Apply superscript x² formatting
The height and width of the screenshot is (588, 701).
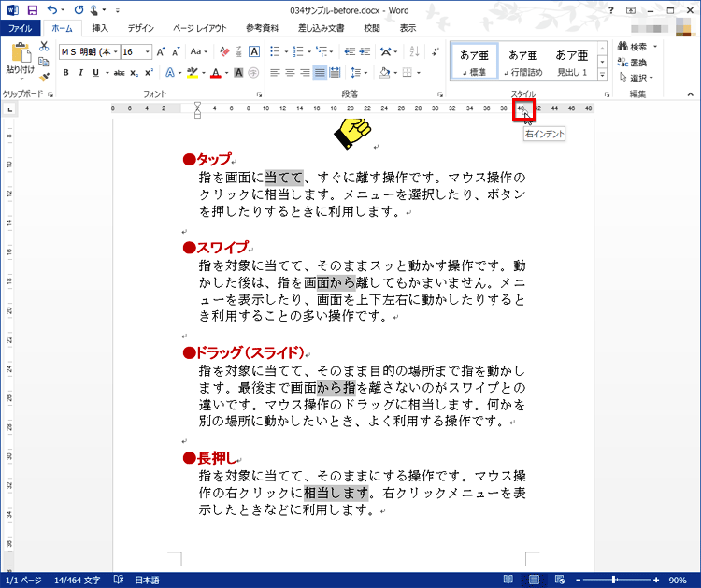pyautogui.click(x=149, y=72)
